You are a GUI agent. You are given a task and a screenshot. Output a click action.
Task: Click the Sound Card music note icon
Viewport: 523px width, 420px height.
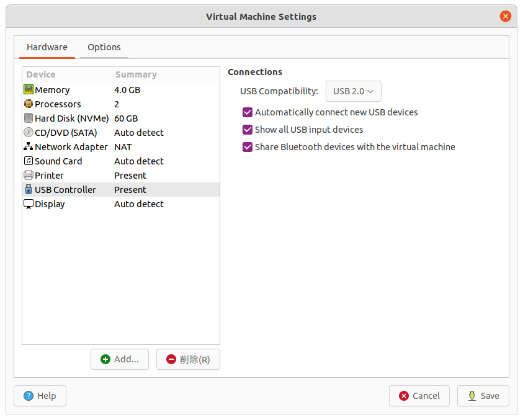click(x=29, y=161)
